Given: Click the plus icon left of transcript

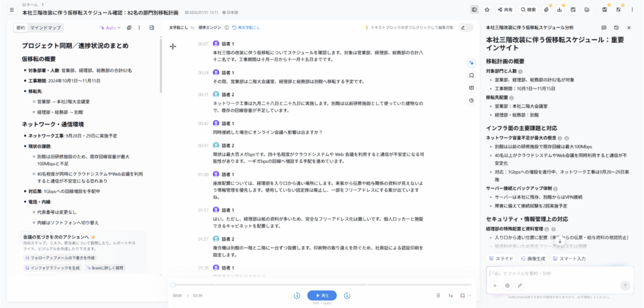Looking at the screenshot, I should (x=173, y=47).
